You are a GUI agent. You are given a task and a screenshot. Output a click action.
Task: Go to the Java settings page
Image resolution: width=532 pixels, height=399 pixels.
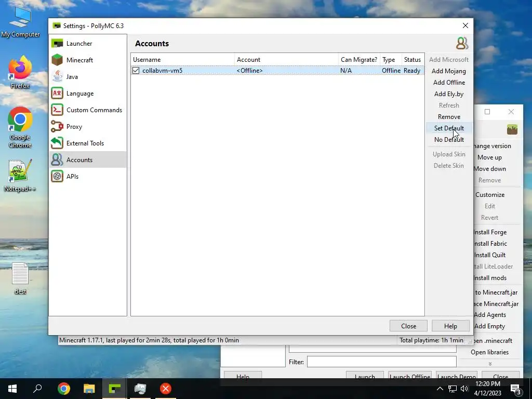(88, 77)
